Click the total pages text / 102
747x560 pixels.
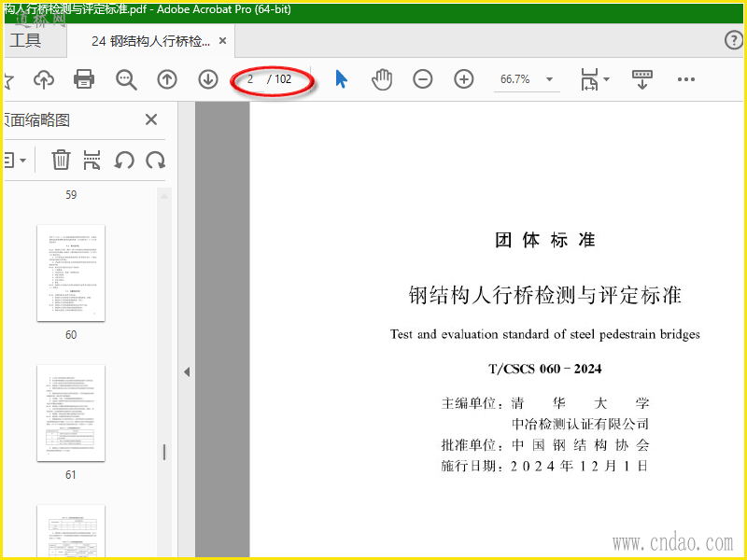(x=279, y=79)
